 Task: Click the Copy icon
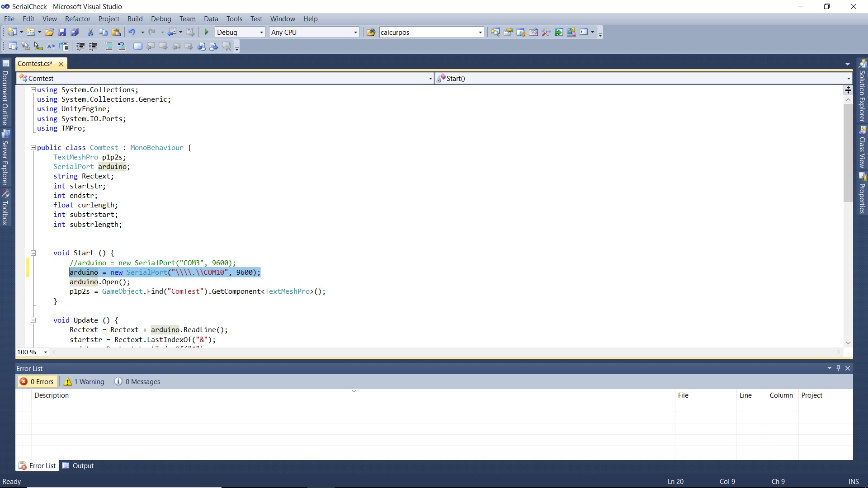(x=103, y=32)
